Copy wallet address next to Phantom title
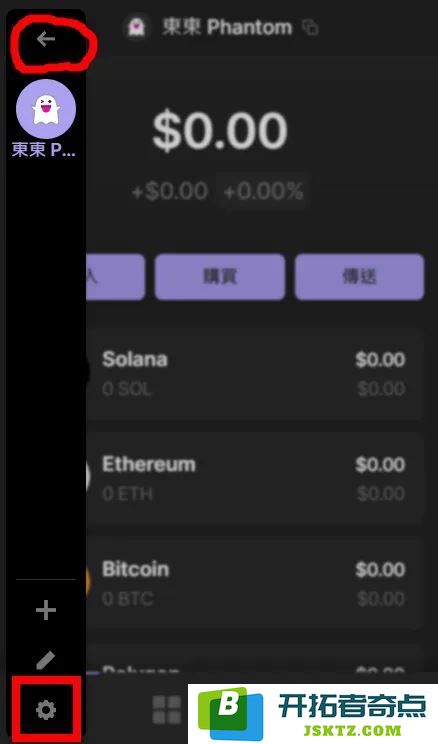Viewport: 438px width, 744px height. click(x=310, y=28)
